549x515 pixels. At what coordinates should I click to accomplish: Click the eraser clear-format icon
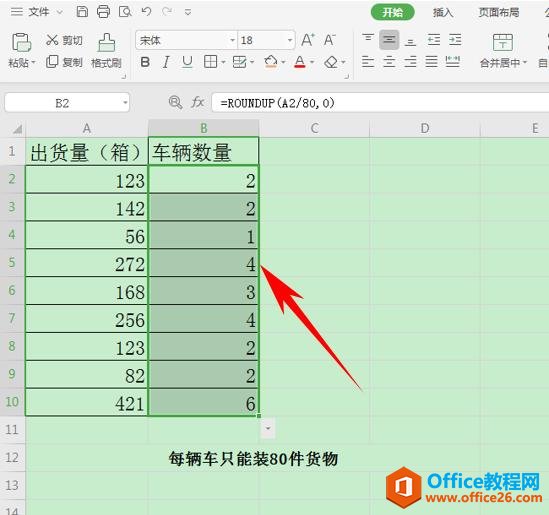(331, 62)
